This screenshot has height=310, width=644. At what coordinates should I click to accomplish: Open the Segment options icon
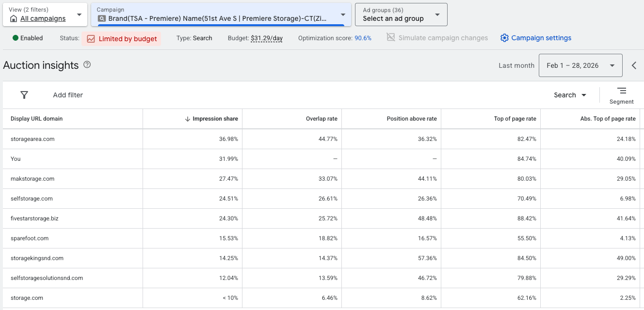tap(621, 91)
